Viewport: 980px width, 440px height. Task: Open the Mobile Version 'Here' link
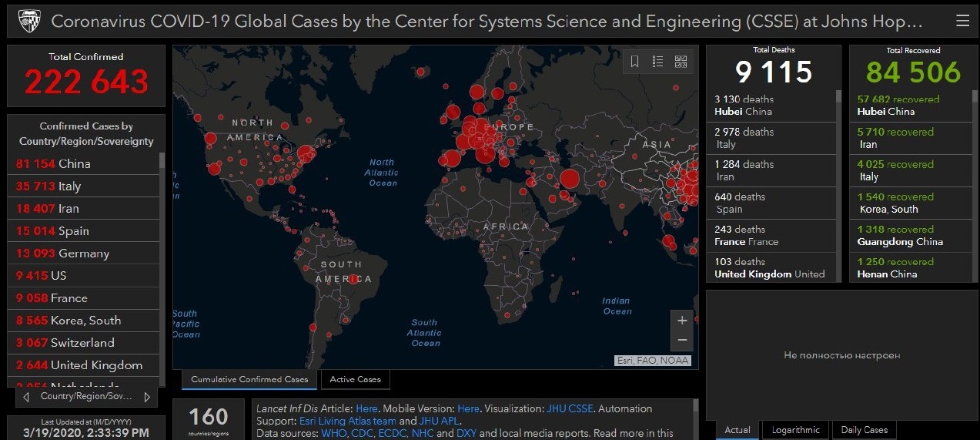click(x=468, y=408)
